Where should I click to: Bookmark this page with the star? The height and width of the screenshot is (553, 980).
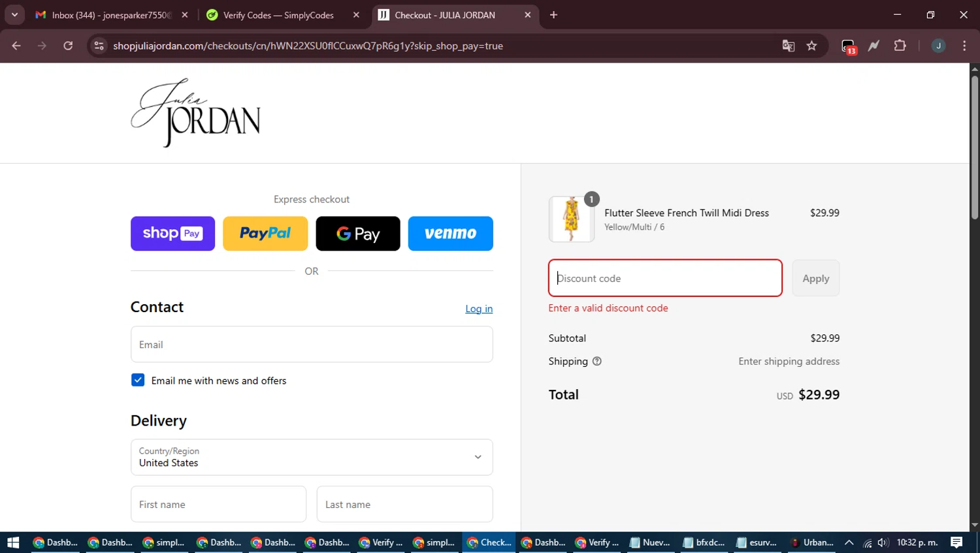811,46
